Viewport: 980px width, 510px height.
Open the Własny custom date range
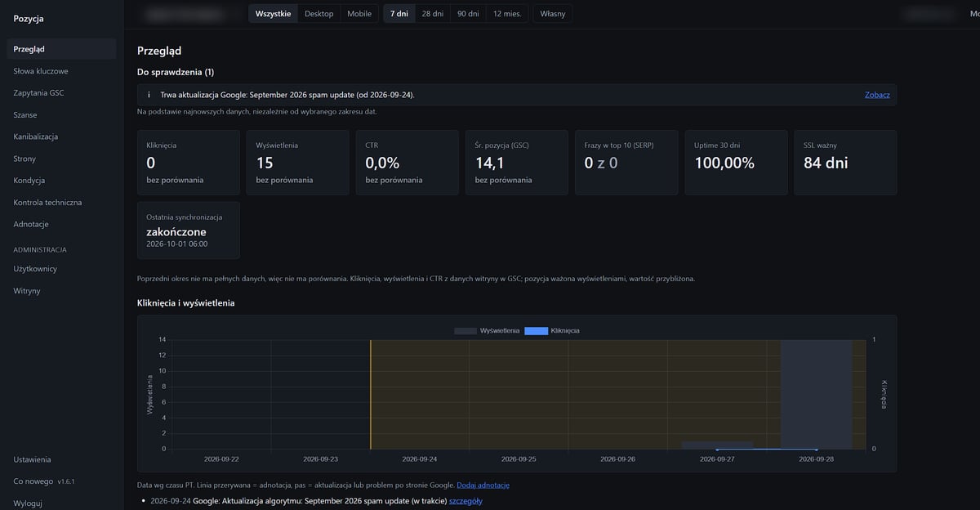[553, 14]
